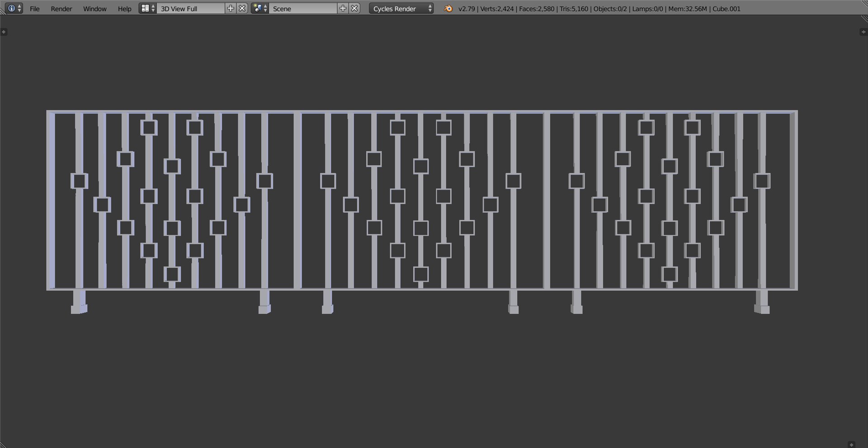Click the 'Verts:2,424' statistic text

tap(497, 9)
